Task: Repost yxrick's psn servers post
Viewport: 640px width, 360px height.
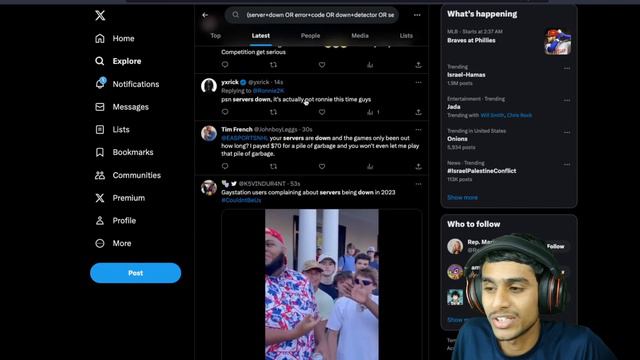Action: click(x=273, y=112)
